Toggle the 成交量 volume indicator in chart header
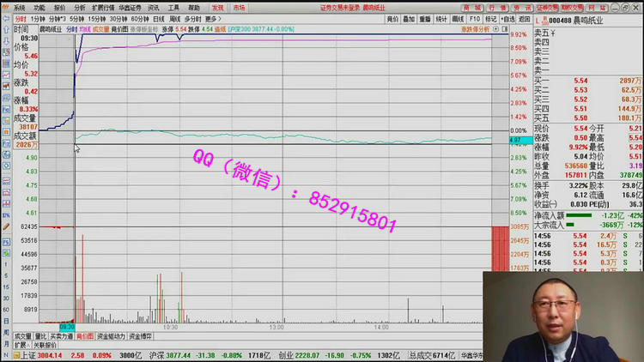 [x=100, y=28]
